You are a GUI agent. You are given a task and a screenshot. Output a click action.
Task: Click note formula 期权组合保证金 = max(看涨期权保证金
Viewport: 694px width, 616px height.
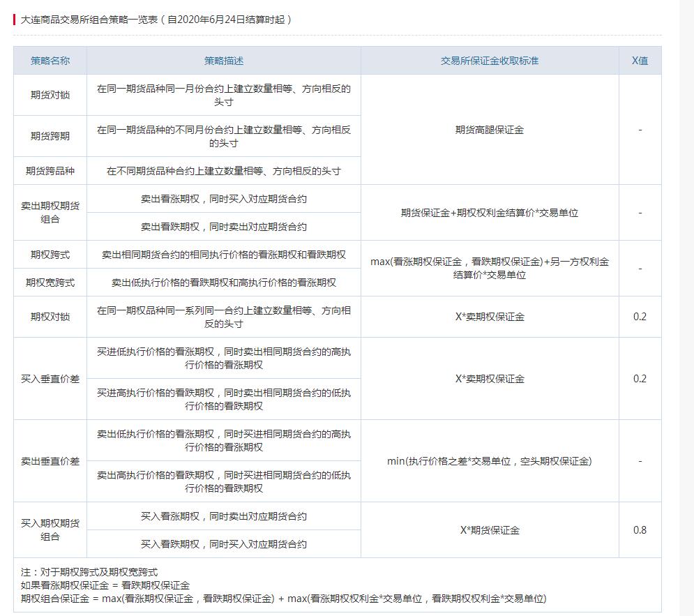[x=283, y=599]
